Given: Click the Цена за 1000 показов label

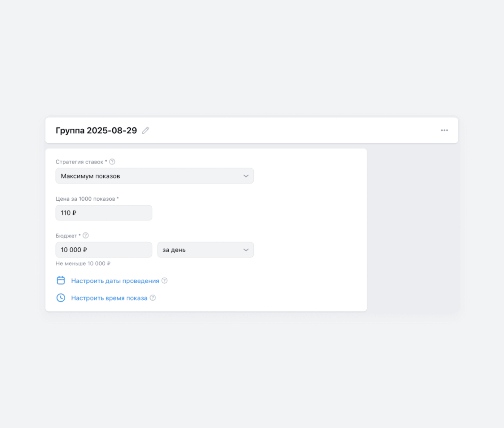Looking at the screenshot, I should pyautogui.click(x=85, y=199).
